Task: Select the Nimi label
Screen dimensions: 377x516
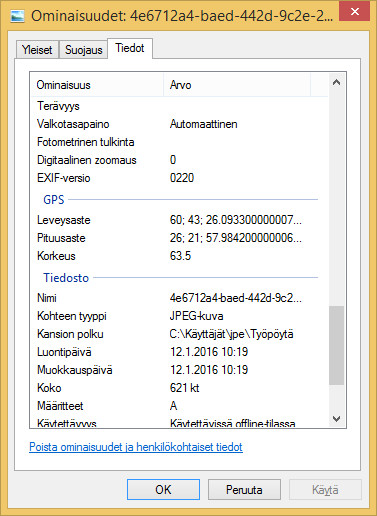Action: [47, 298]
